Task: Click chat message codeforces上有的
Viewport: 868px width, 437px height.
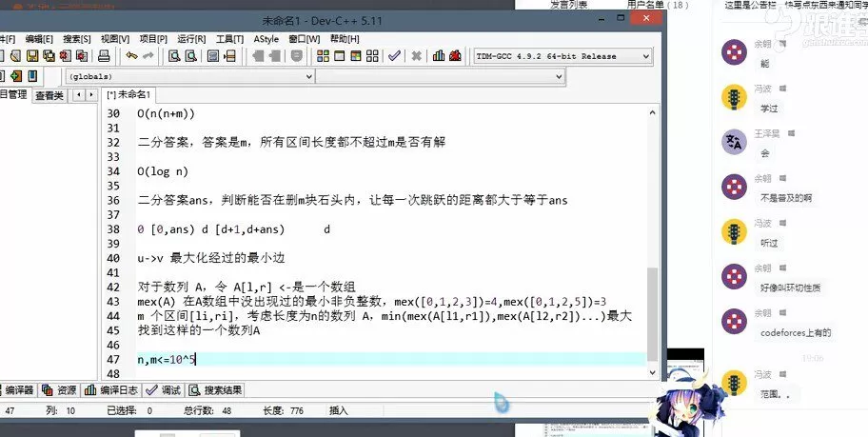Action: coord(796,333)
